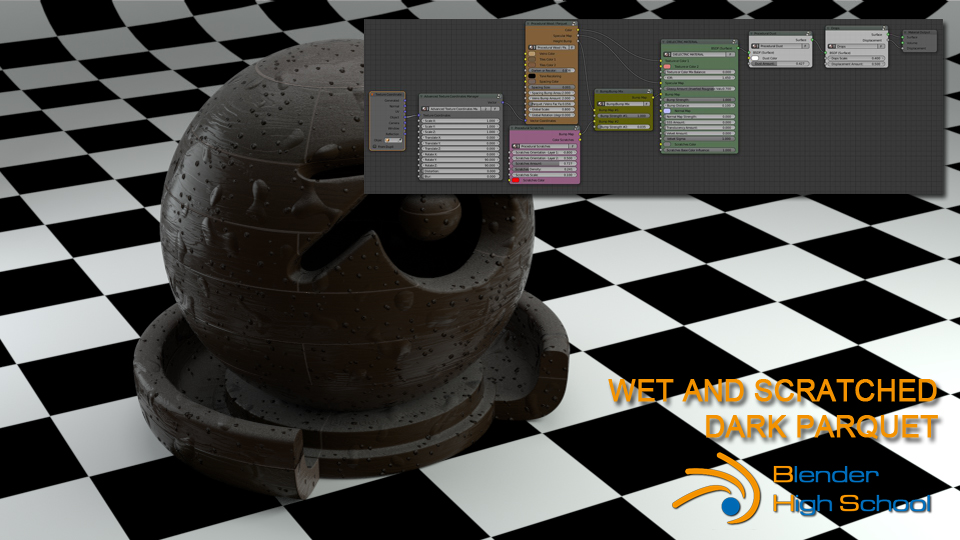
Task: Browse node groups in Procedural Wood node
Action: tap(531, 48)
